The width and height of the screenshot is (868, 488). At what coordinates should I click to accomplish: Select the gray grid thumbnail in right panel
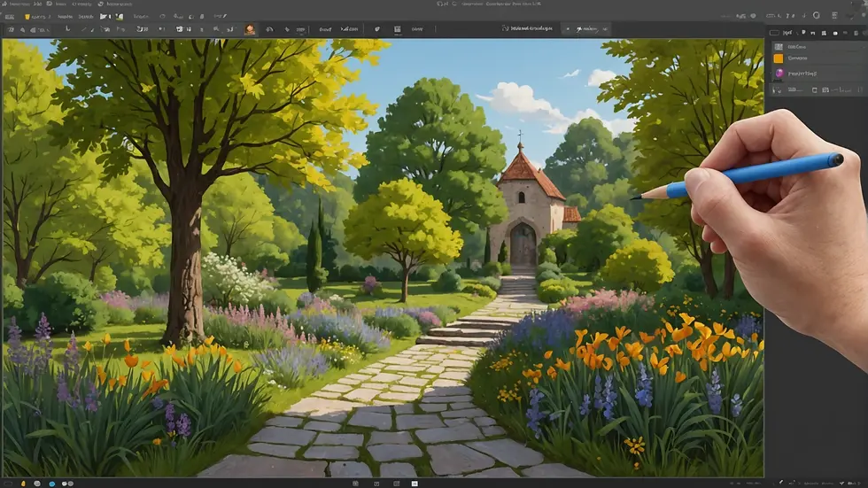point(779,47)
